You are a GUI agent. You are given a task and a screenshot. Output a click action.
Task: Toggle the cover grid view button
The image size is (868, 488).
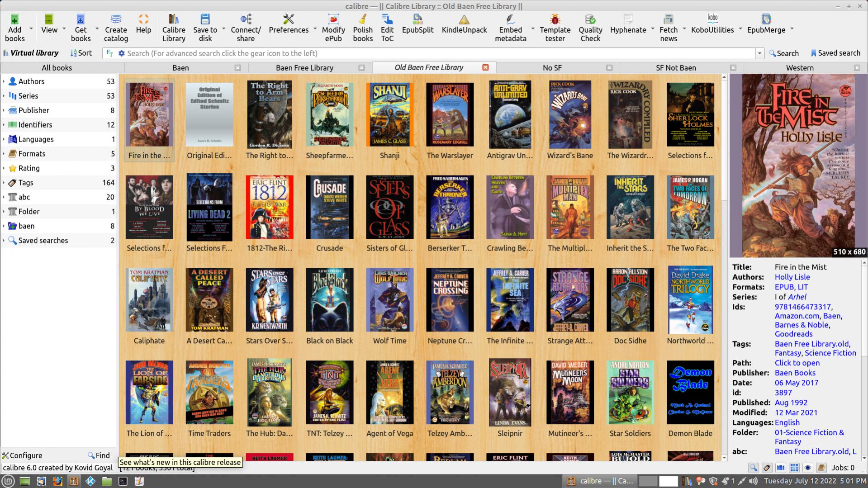[x=794, y=468]
